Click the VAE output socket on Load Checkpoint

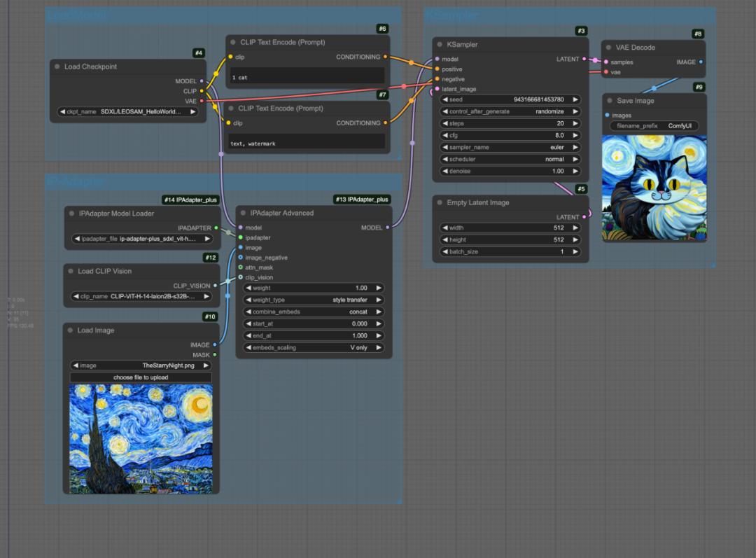click(202, 101)
